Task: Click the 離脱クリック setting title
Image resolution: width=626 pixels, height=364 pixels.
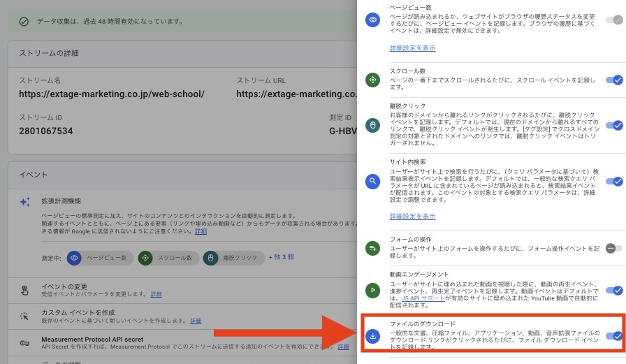Action: pos(407,105)
